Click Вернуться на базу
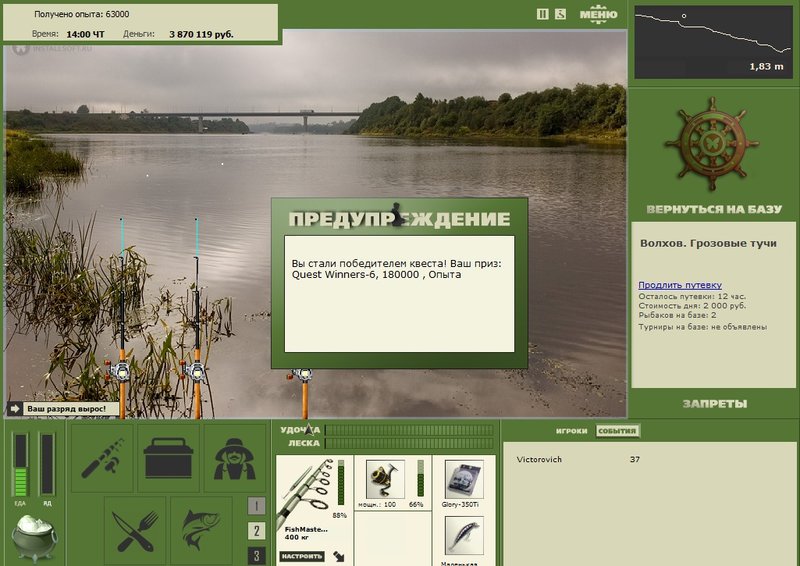 tap(714, 209)
